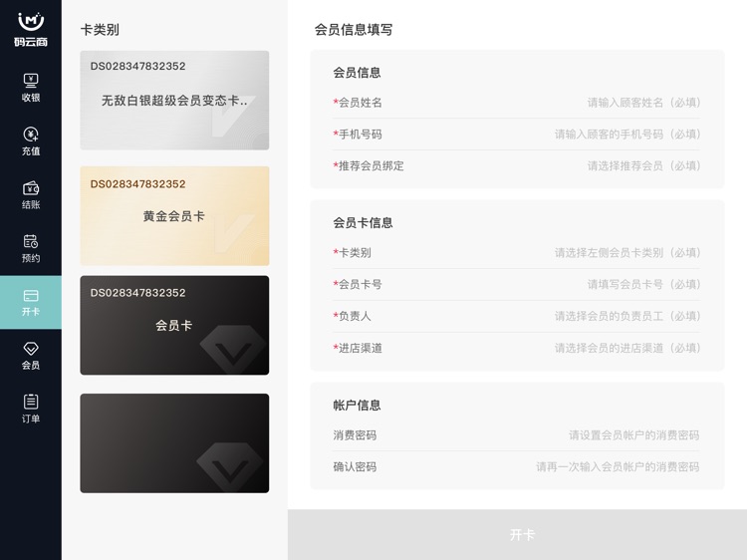Click the 手机号码 input field
The image size is (747, 560).
[517, 135]
